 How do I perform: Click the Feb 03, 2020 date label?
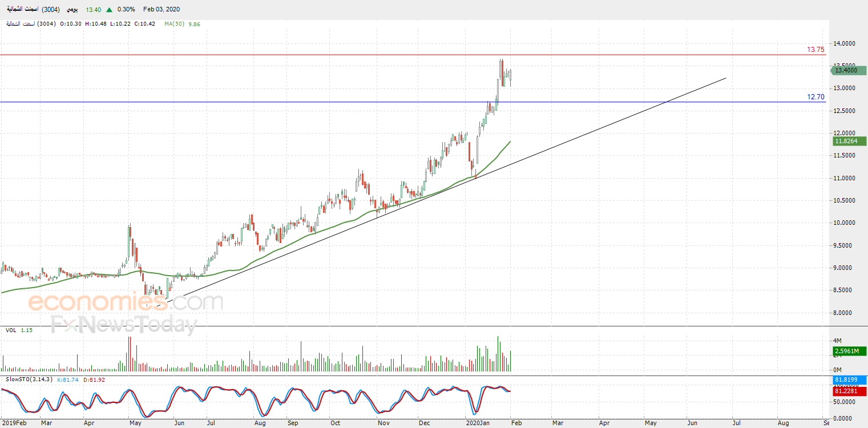coord(160,10)
